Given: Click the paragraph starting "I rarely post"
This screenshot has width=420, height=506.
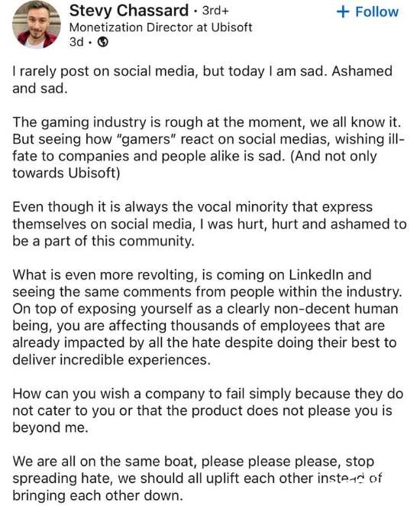Looking at the screenshot, I should (202, 79).
